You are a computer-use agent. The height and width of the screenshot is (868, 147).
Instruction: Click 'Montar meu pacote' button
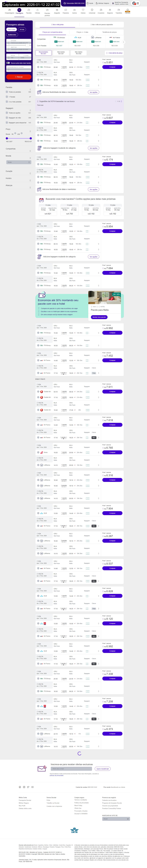click(99, 317)
